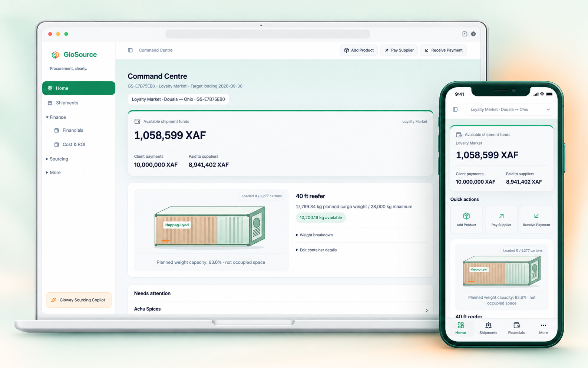Expand the Sourcing section in sidebar
588x368 pixels.
(57, 159)
